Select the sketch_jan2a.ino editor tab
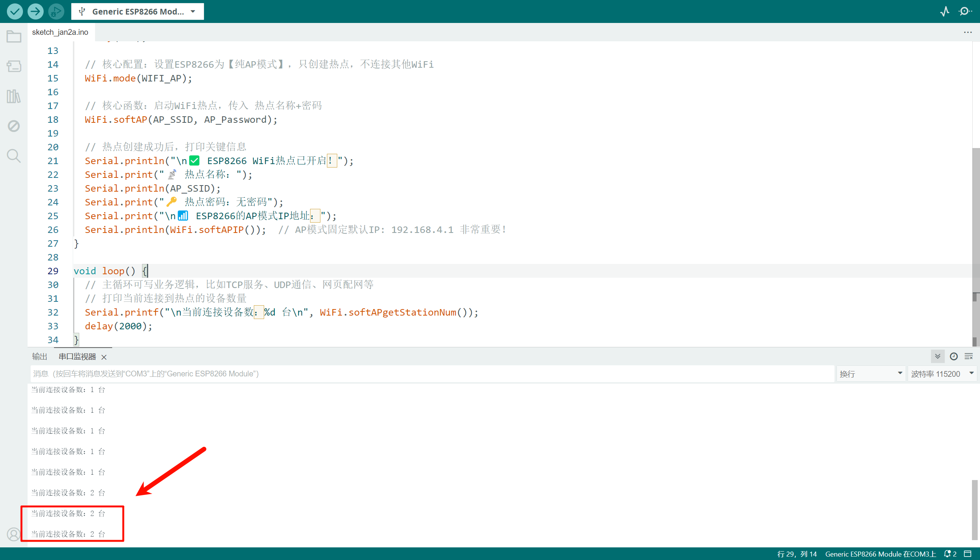 60,32
